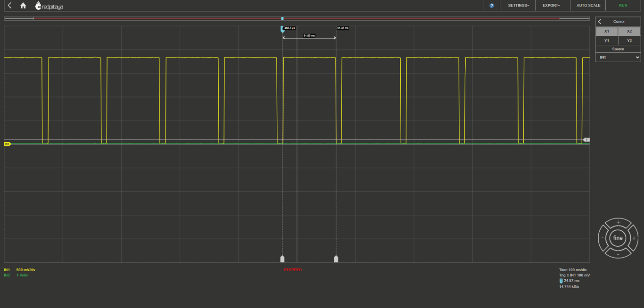Toggle the X1 cursor
Image resolution: width=644 pixels, height=308 pixels.
pyautogui.click(x=607, y=31)
